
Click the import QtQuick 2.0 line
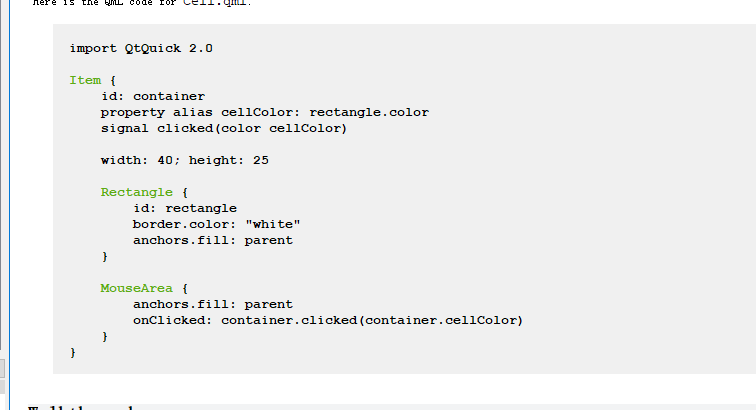141,48
